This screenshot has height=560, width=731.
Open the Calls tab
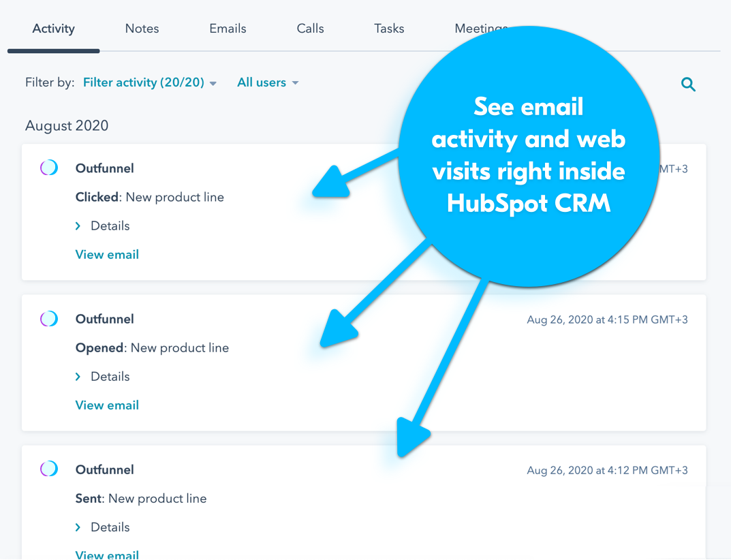pyautogui.click(x=310, y=29)
